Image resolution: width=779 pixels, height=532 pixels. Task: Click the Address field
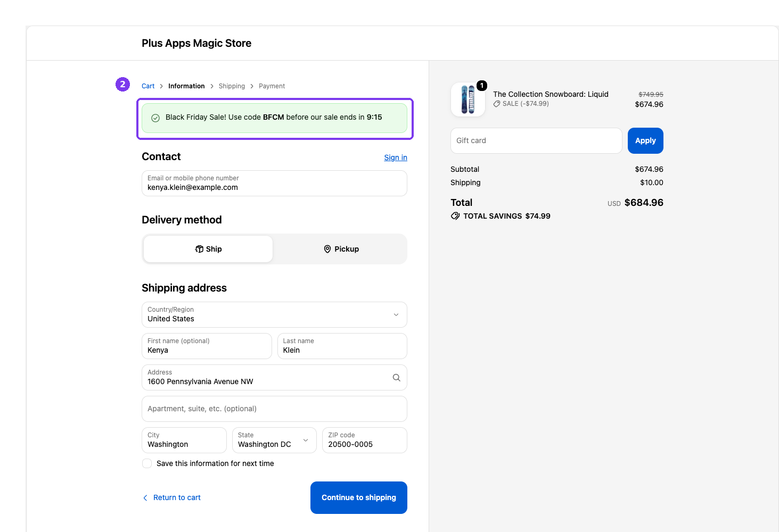click(274, 377)
